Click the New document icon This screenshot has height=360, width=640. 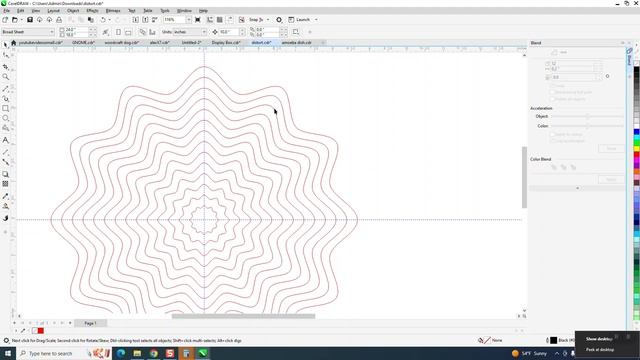[x=5, y=20]
